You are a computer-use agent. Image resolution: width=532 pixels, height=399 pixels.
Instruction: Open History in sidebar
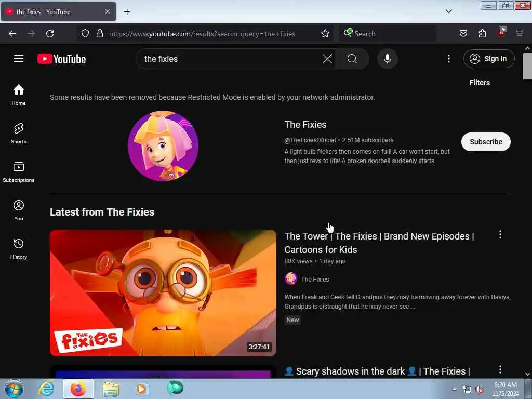coord(19,249)
